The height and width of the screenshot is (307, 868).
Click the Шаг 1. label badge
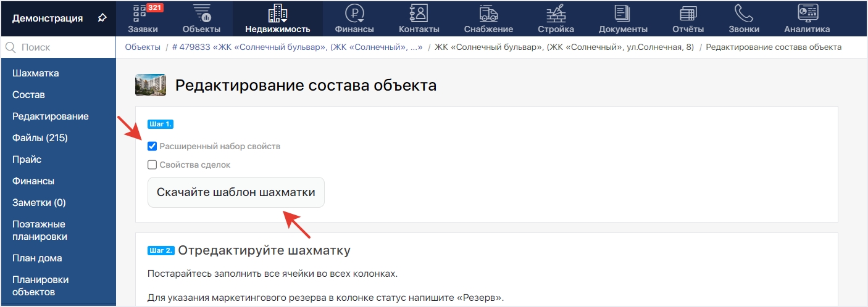tap(161, 125)
